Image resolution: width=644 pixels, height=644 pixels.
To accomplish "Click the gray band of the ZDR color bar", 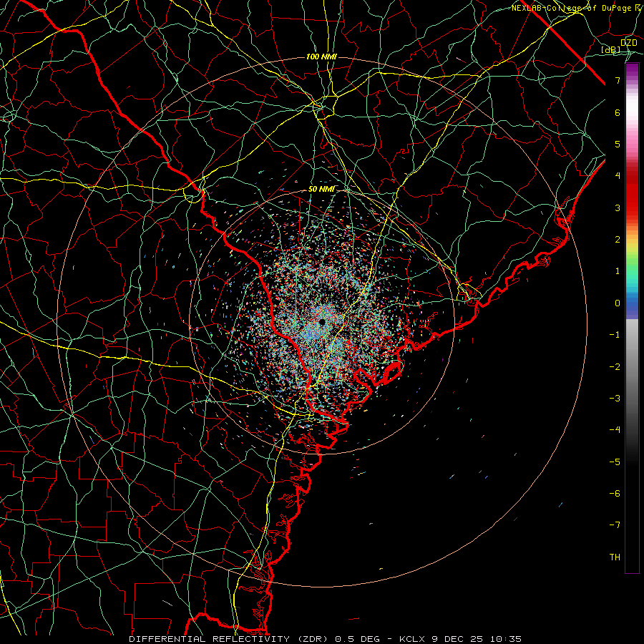I will (x=632, y=370).
